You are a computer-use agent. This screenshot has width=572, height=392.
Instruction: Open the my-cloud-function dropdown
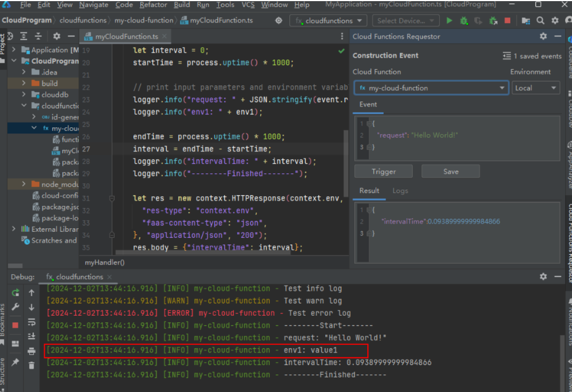432,88
